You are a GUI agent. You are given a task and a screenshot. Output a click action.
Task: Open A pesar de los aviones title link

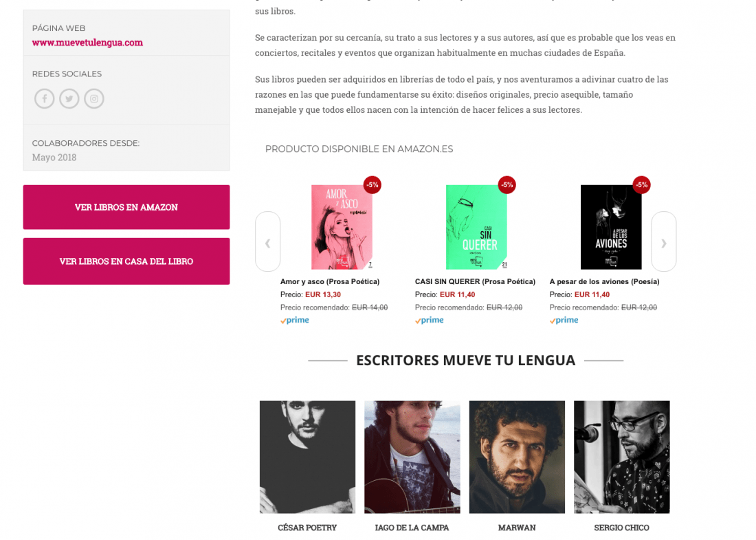(605, 281)
